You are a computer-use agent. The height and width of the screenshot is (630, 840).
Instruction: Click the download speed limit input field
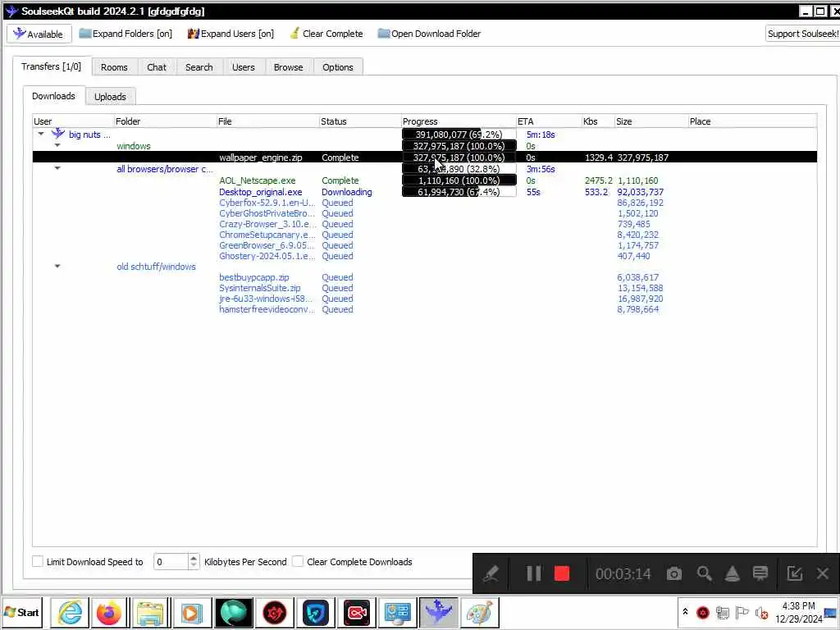pos(171,561)
